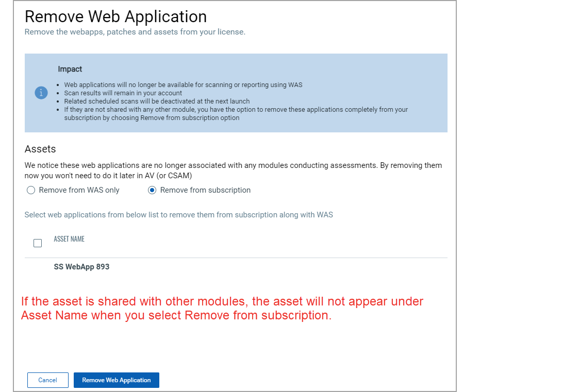The height and width of the screenshot is (392, 579).
Task: Click the asset named SS WebApp 893
Action: pos(81,267)
